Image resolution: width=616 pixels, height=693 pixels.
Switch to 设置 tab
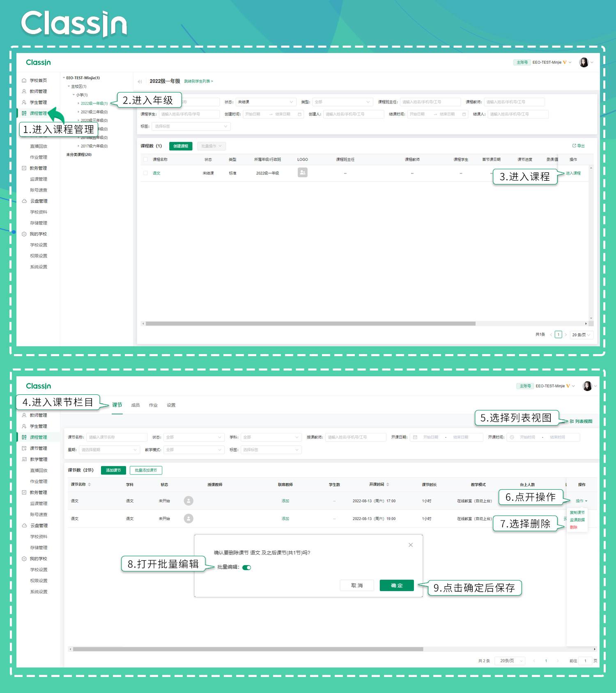pos(171,405)
